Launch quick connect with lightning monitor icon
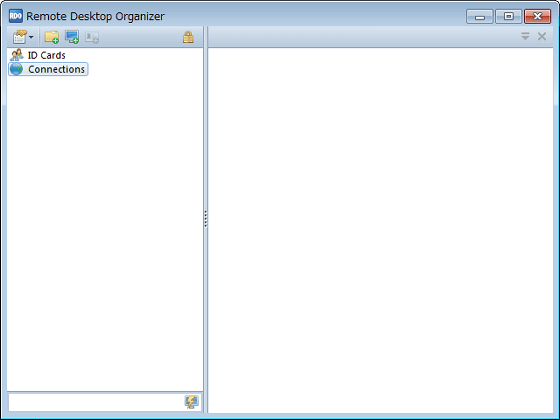This screenshot has height=420, width=560. click(x=192, y=402)
